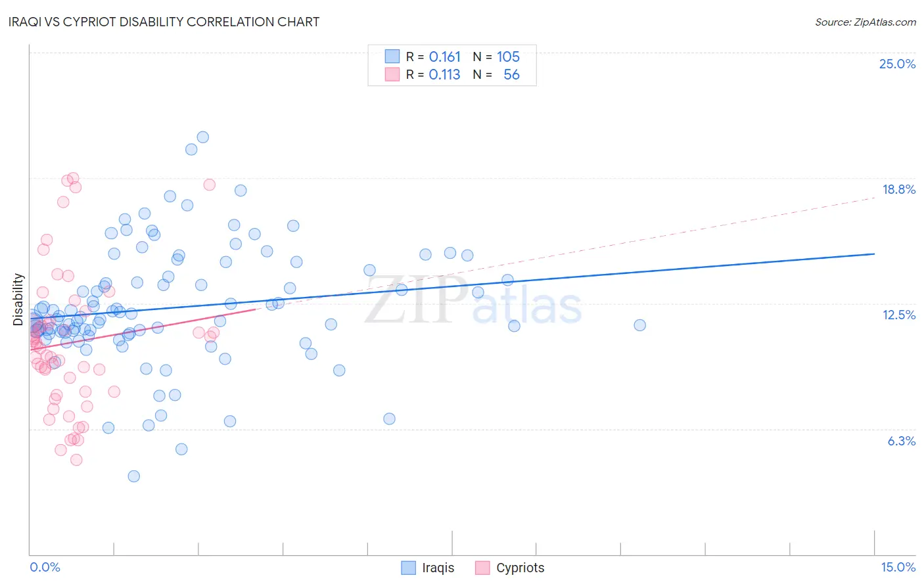This screenshot has width=924, height=586.
Task: Click the highest blue data point near 21%
Action: [x=203, y=137]
